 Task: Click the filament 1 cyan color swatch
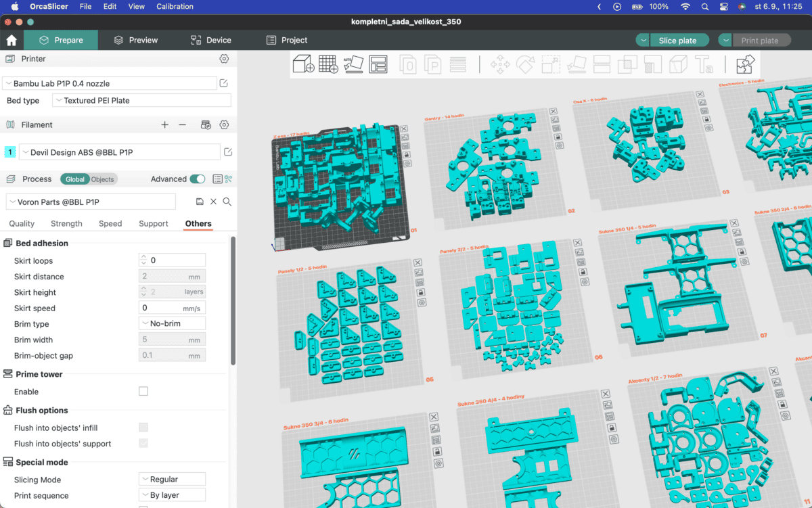pos(10,152)
